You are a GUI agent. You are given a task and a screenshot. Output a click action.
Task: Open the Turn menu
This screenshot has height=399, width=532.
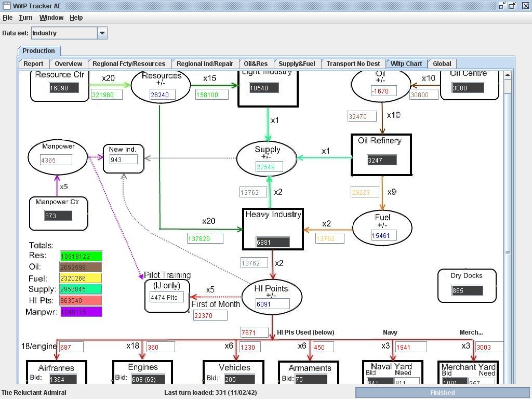click(x=25, y=18)
